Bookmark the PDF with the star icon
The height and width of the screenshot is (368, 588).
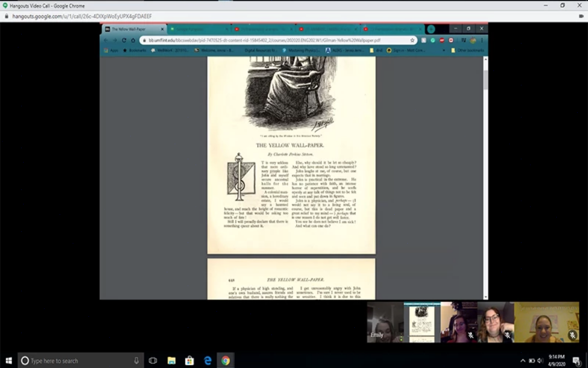point(412,40)
